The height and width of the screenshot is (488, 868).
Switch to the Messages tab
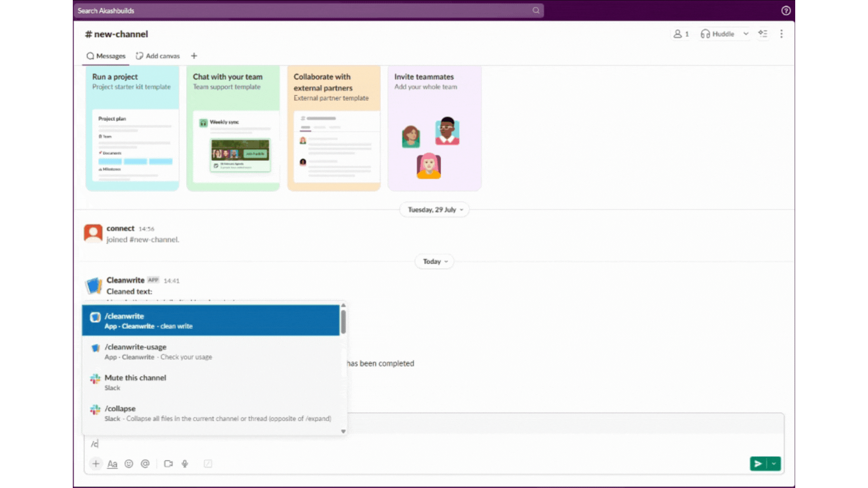(106, 56)
